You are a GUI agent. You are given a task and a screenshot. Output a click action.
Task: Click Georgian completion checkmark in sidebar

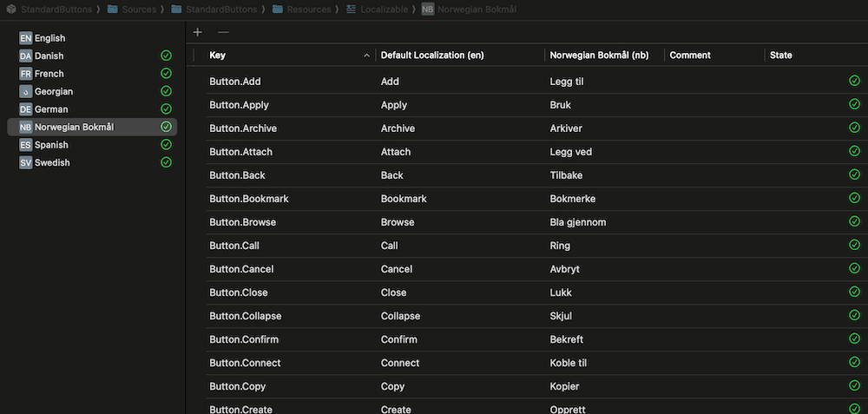click(166, 91)
